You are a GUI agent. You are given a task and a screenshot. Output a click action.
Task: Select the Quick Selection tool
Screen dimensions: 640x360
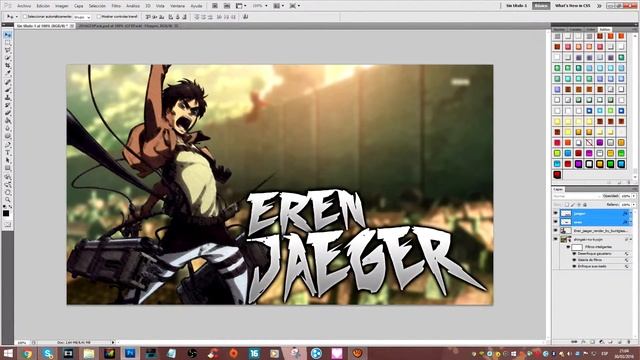pyautogui.click(x=7, y=58)
